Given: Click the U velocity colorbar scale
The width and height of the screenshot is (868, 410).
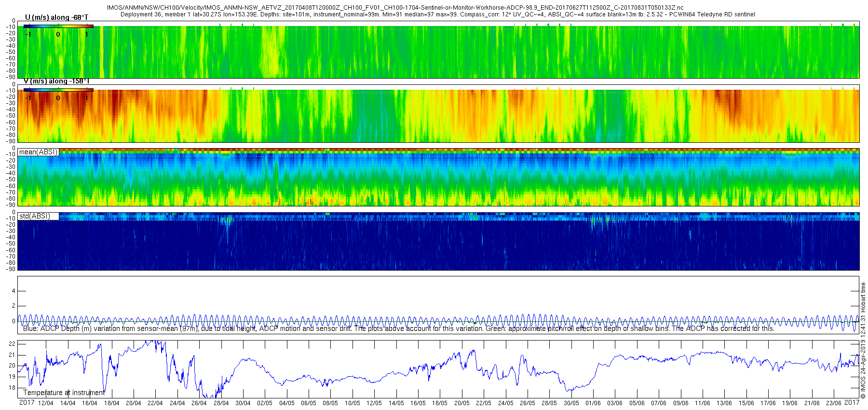Looking at the screenshot, I should (58, 27).
